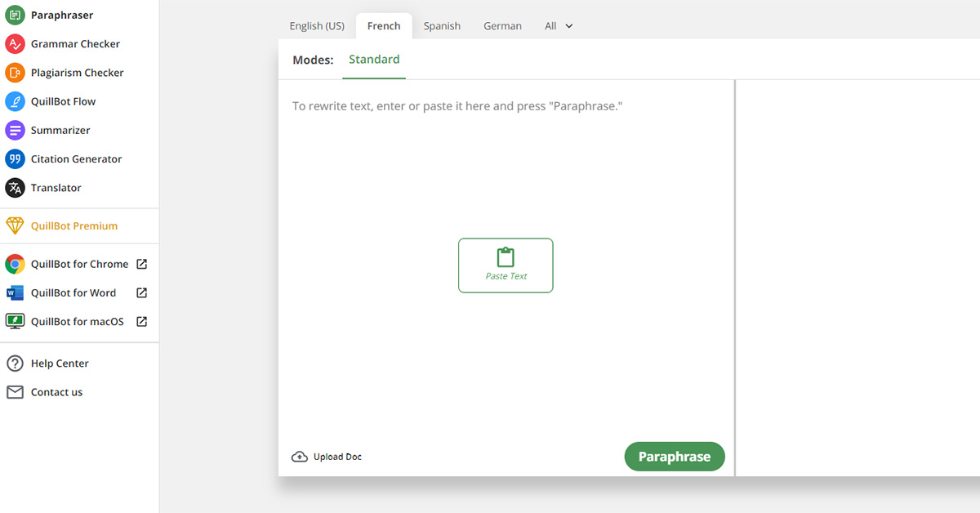Click external-link icon beside QuillBot for Word
This screenshot has width=980, height=513.
(x=141, y=292)
